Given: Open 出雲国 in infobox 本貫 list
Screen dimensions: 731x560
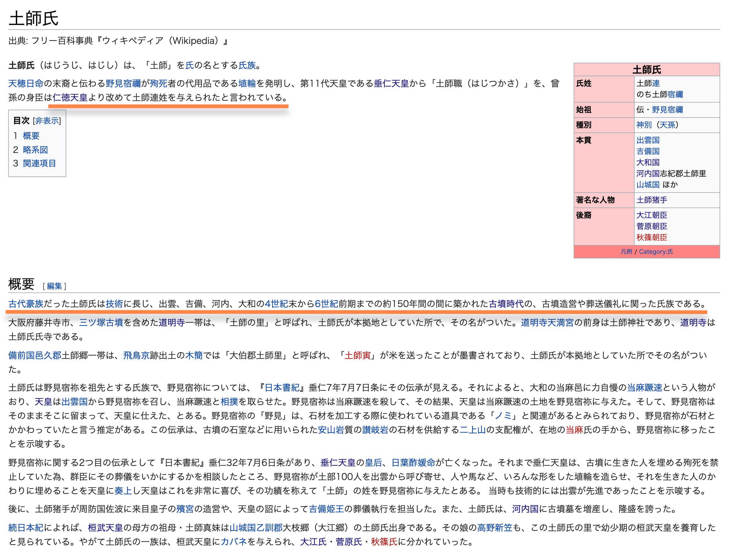Looking at the screenshot, I should [648, 140].
